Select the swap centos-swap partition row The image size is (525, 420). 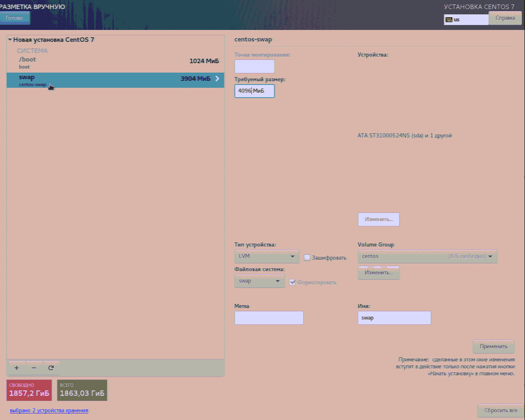[115, 80]
